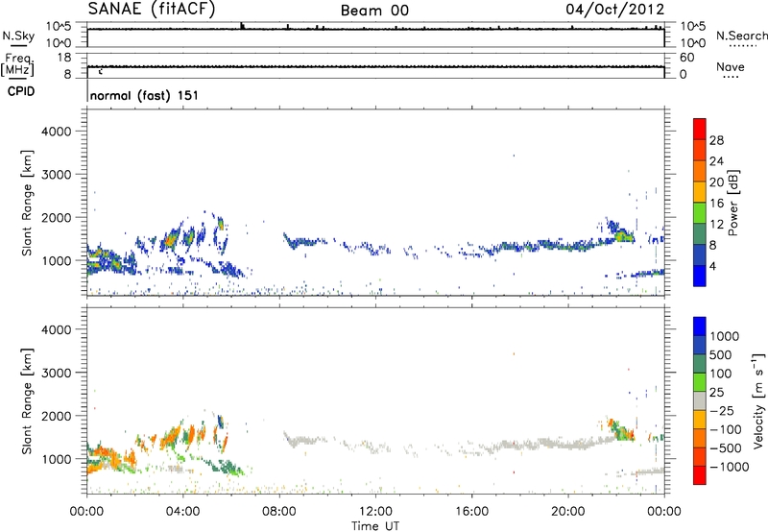Select the 500 label on Velocity colorbar
The height and width of the screenshot is (532, 768).
pyautogui.click(x=719, y=355)
